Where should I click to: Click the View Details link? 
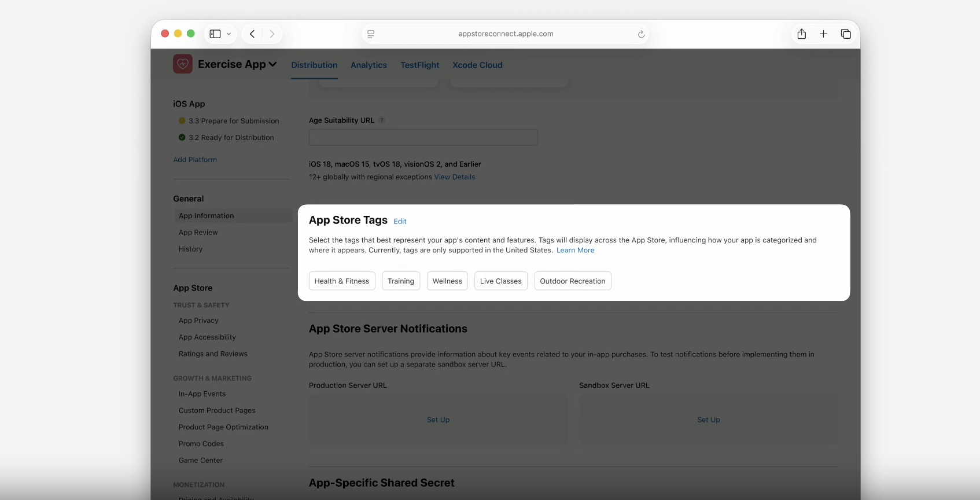(x=455, y=177)
